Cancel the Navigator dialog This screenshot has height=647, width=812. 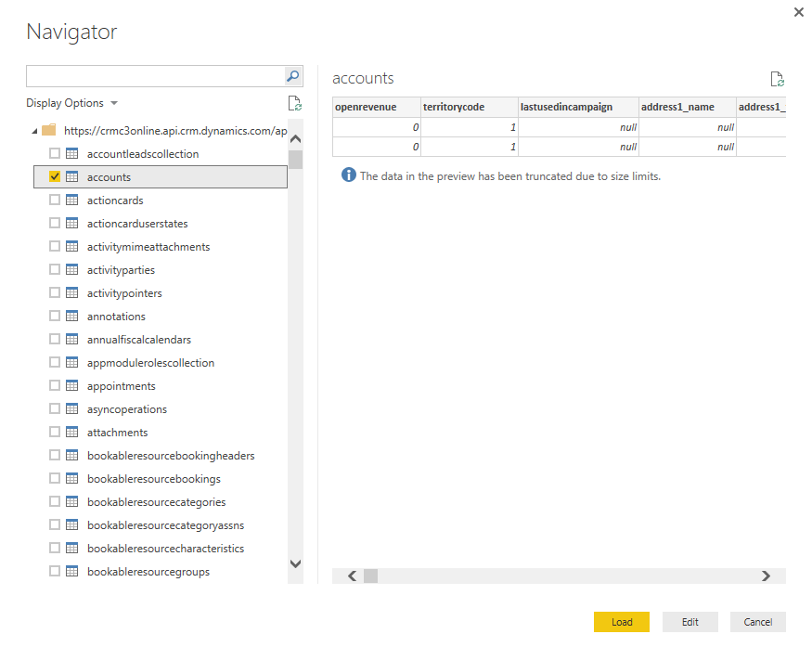click(x=757, y=622)
